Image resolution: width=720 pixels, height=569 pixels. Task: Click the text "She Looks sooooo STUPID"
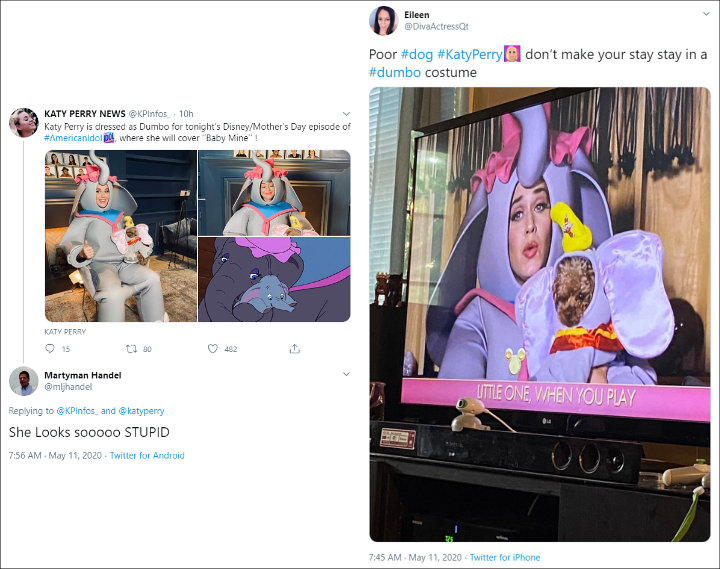(x=89, y=432)
